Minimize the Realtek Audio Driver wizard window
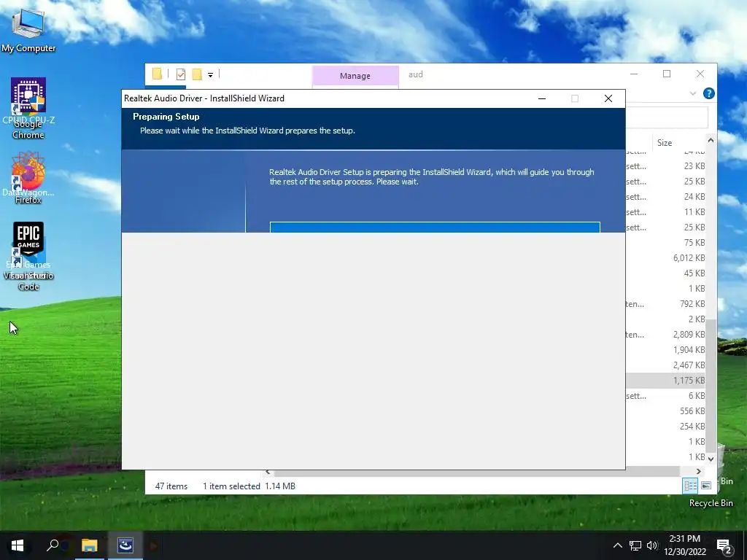Viewport: 747px width, 560px height. click(542, 98)
